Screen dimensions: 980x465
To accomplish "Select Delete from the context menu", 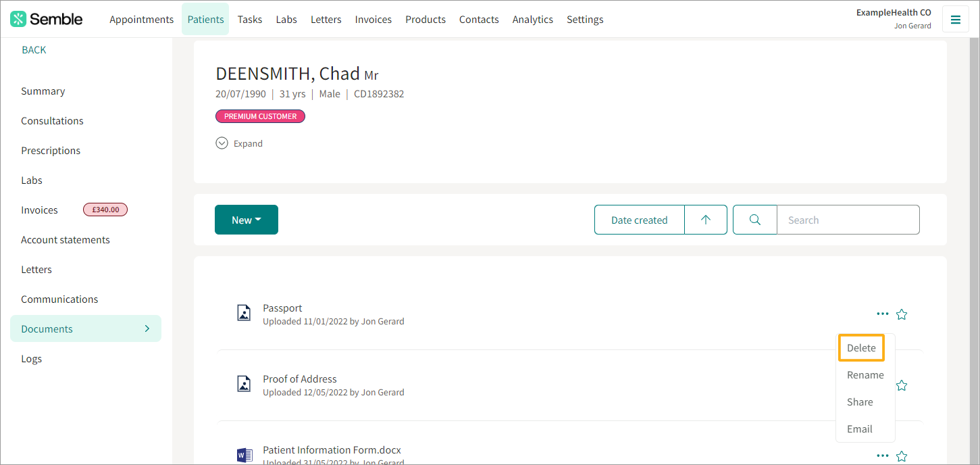I will point(861,347).
